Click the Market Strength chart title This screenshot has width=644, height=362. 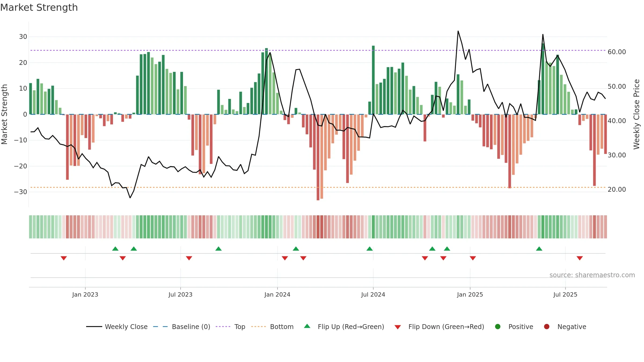(x=39, y=8)
